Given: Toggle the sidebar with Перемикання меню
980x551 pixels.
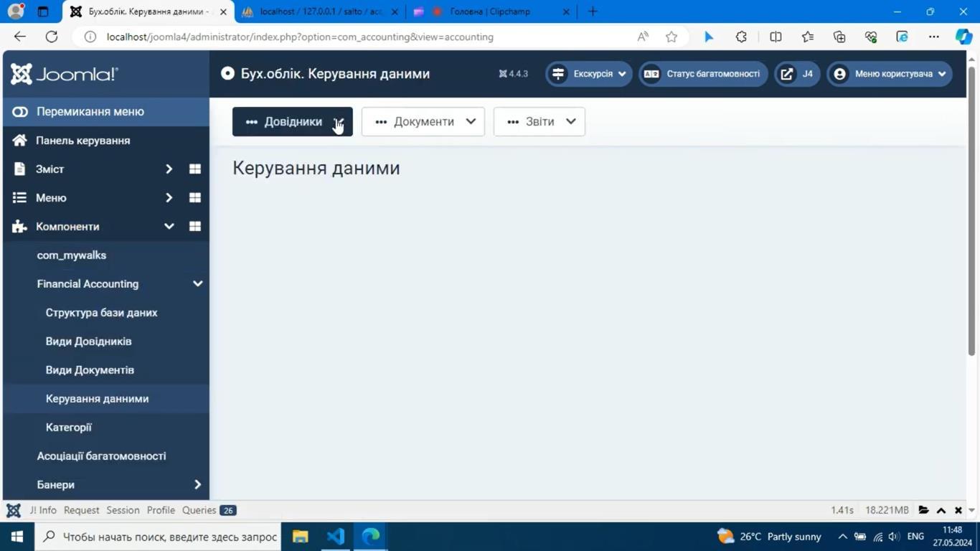Looking at the screenshot, I should click(x=106, y=111).
